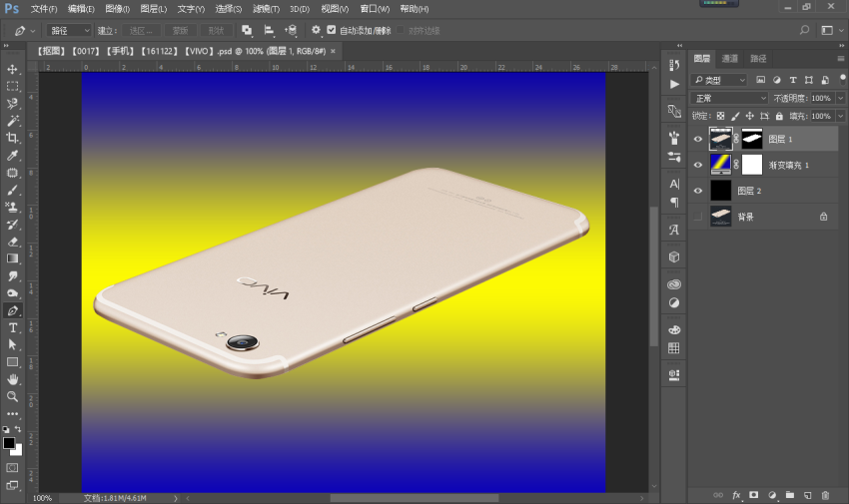Click the search icon in options bar
The width and height of the screenshot is (849, 504).
(805, 30)
